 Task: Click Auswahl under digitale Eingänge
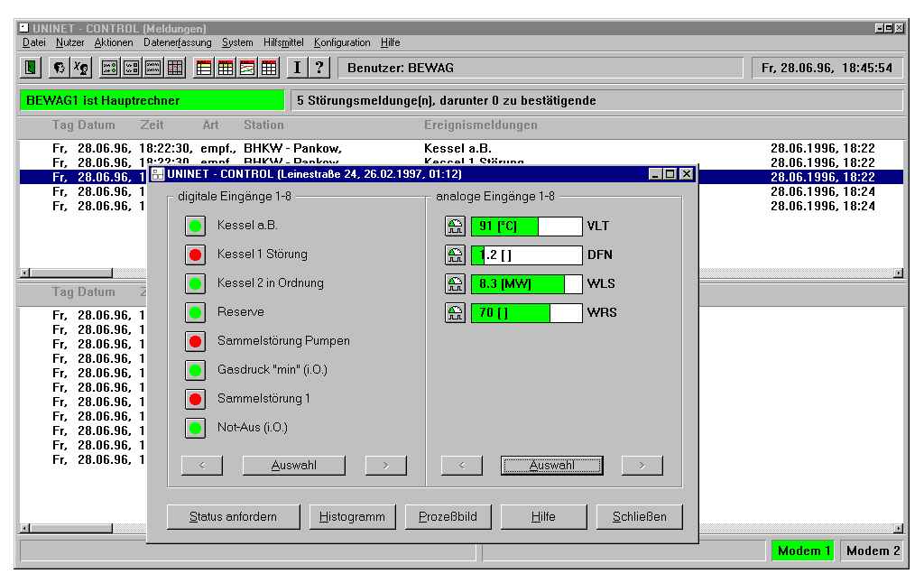(x=294, y=465)
